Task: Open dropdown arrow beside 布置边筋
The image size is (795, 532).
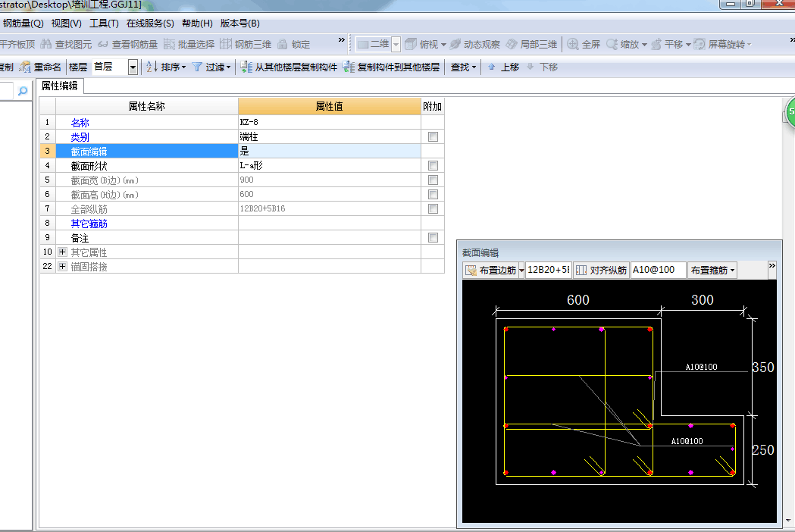Action: point(521,271)
